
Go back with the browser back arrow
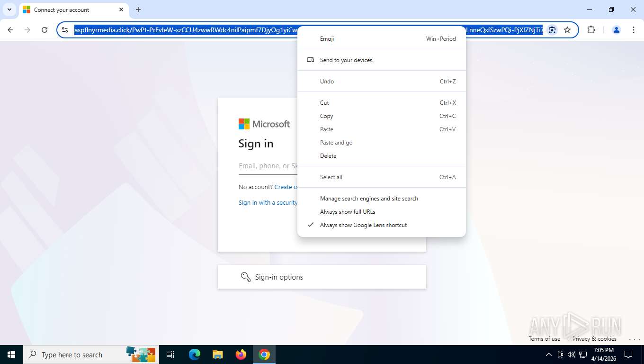pyautogui.click(x=10, y=30)
